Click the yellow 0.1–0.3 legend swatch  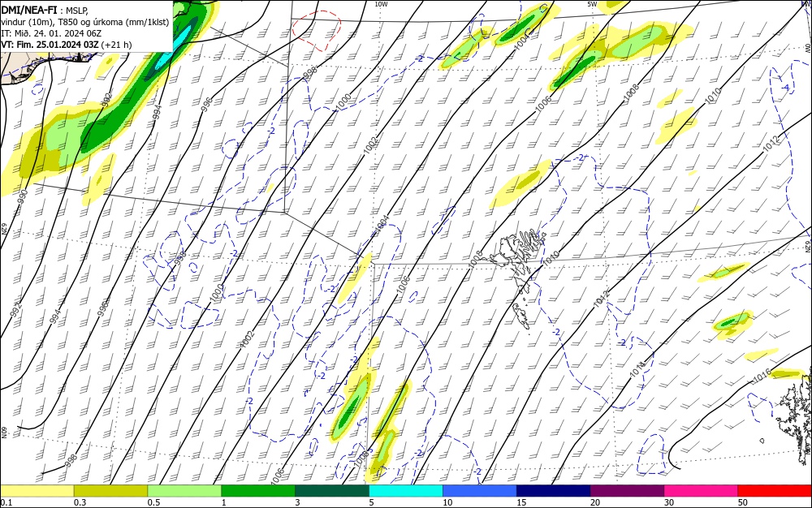coord(37,491)
